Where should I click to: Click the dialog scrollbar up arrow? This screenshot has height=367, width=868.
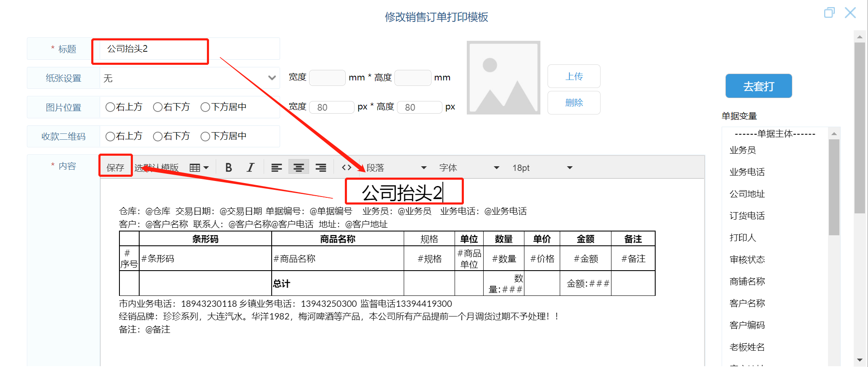(x=860, y=37)
